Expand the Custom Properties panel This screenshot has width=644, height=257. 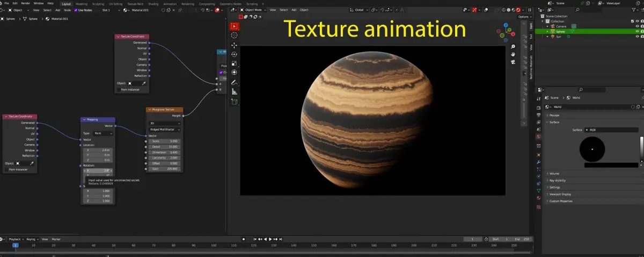(x=560, y=201)
